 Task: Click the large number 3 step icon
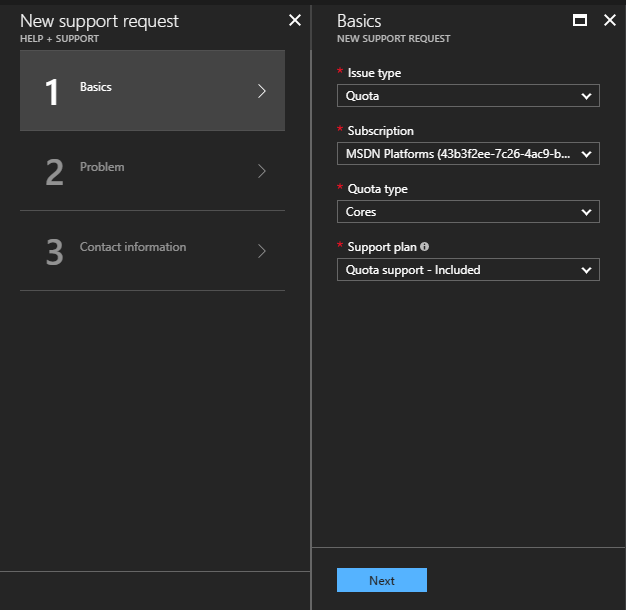coord(54,252)
